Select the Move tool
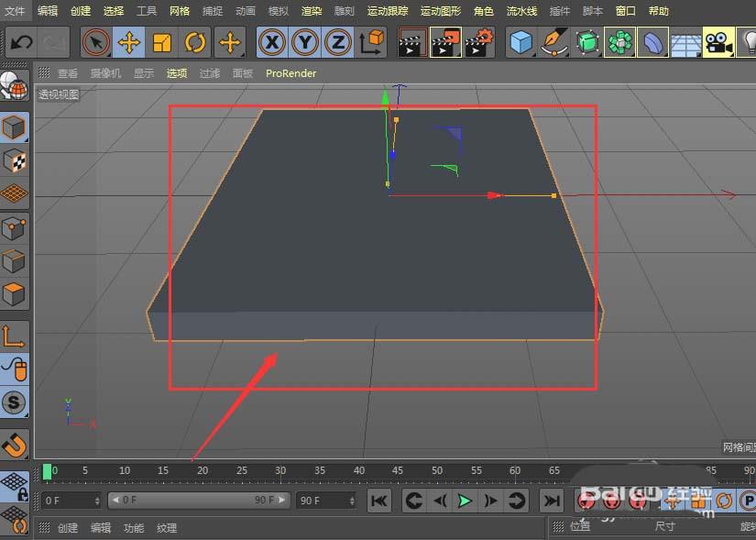756x540 pixels. [129, 42]
